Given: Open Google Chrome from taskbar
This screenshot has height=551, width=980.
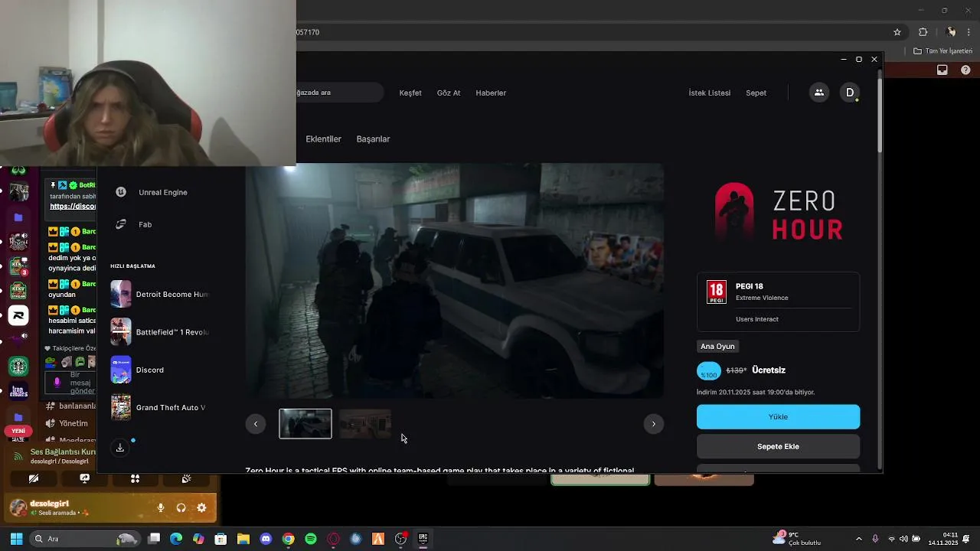Looking at the screenshot, I should (x=288, y=539).
